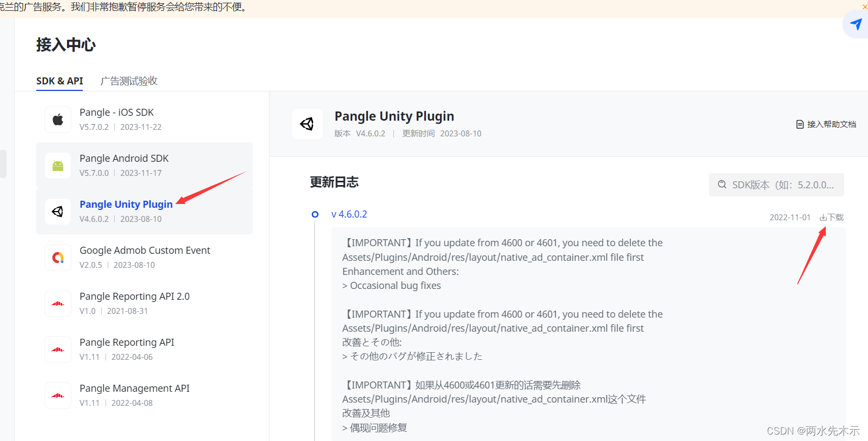The image size is (868, 441).
Task: Click the Android robot icon
Action: click(58, 166)
